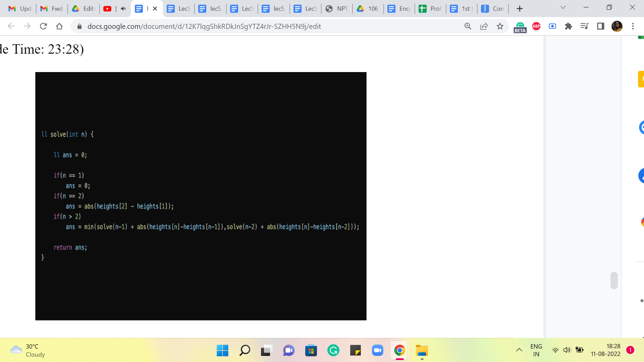Go to the browser home page
The width and height of the screenshot is (644, 362).
coord(59,26)
